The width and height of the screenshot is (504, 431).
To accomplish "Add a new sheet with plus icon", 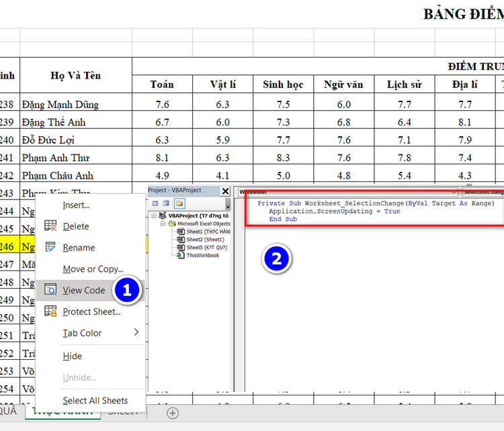I will click(173, 413).
